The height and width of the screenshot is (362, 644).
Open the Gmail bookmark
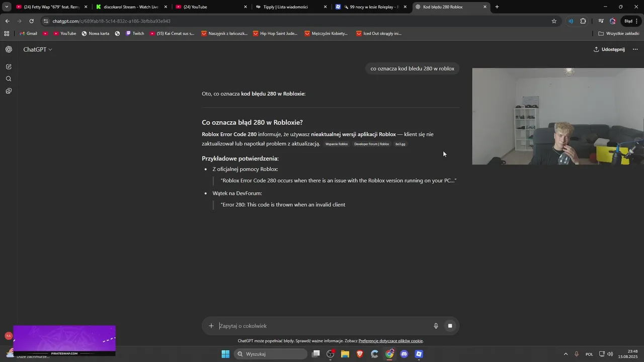(x=28, y=33)
